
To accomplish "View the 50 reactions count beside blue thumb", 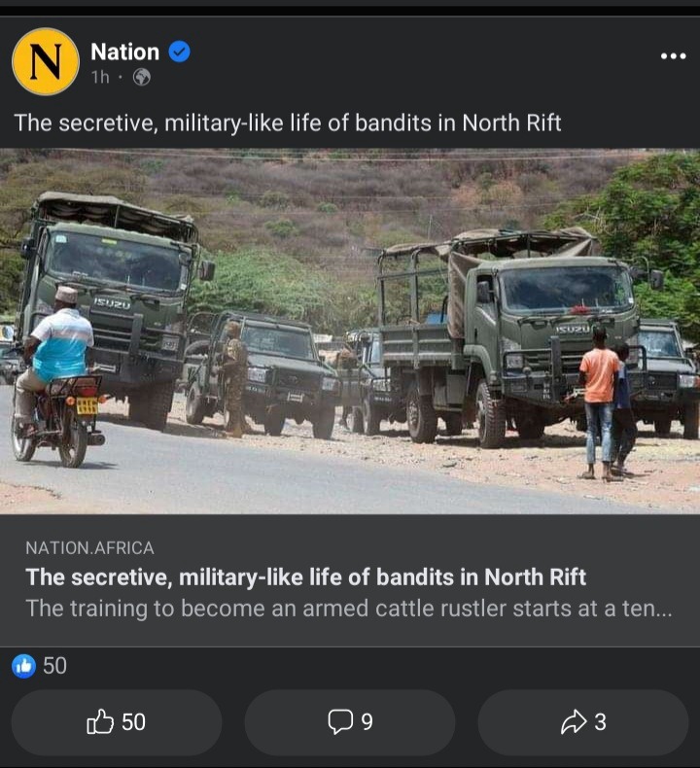I will coord(54,666).
